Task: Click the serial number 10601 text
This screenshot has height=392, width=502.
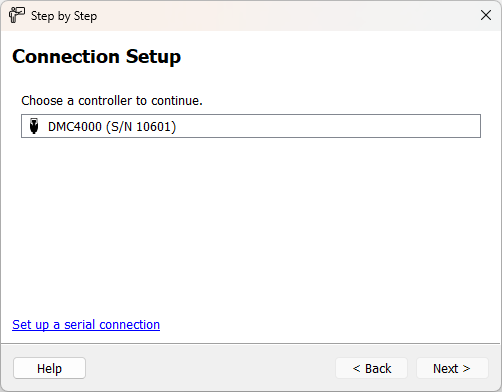Action: 154,127
